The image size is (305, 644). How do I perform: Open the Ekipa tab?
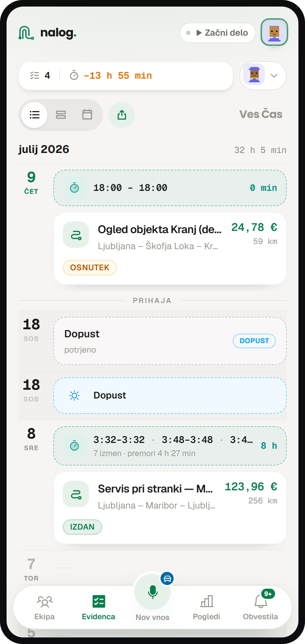coord(45,608)
